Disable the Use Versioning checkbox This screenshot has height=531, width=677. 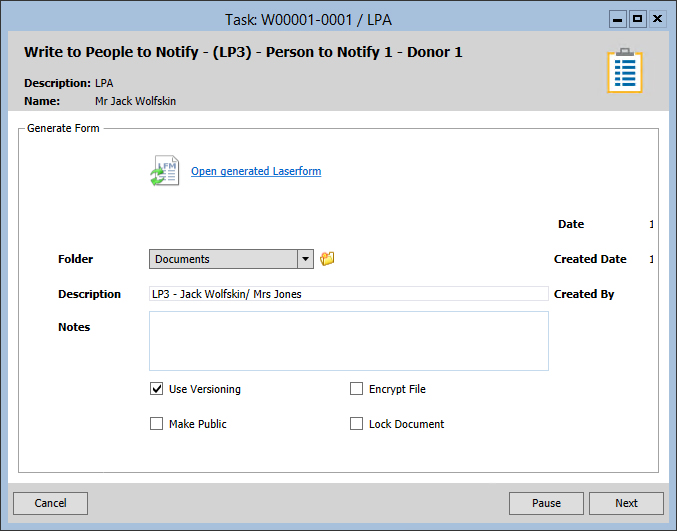pyautogui.click(x=157, y=389)
